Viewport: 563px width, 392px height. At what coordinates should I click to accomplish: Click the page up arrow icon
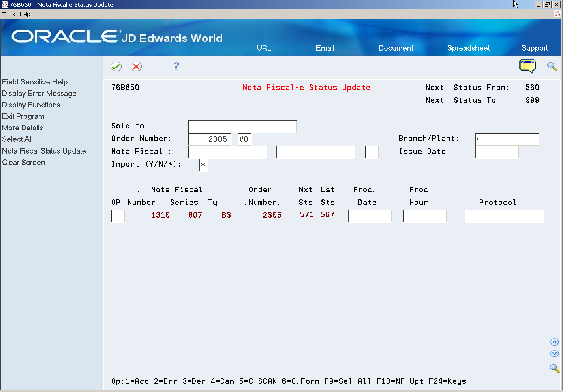tap(554, 342)
